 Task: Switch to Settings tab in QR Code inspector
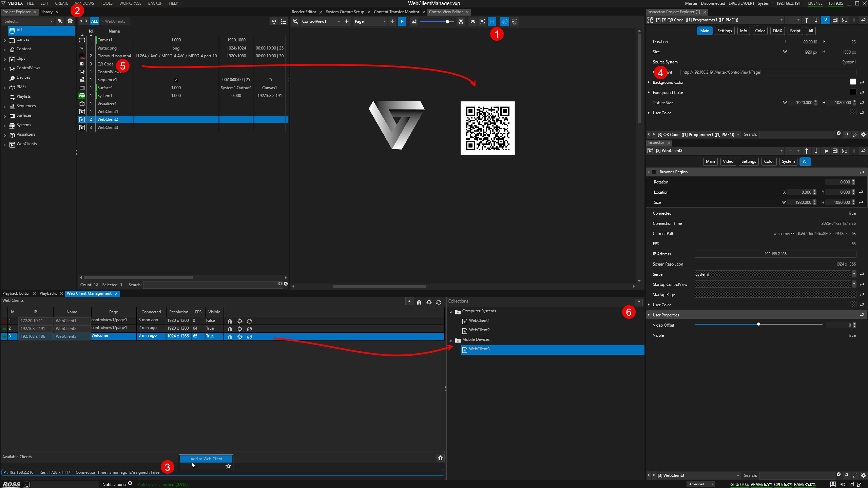pos(724,31)
